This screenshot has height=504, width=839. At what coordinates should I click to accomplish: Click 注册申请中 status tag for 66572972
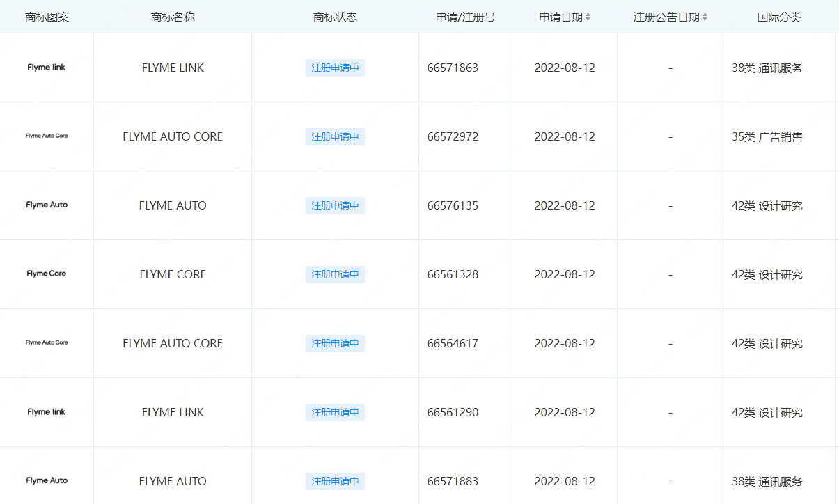[x=335, y=137]
